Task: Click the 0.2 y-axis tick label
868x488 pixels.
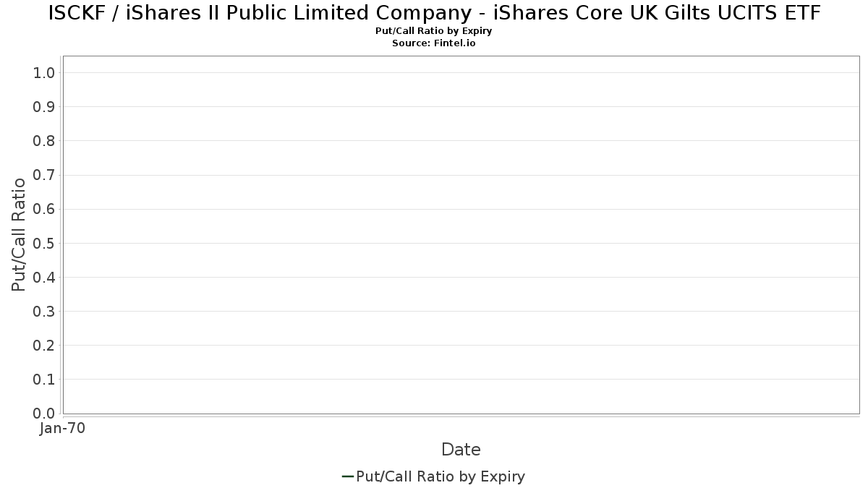Action: (44, 346)
